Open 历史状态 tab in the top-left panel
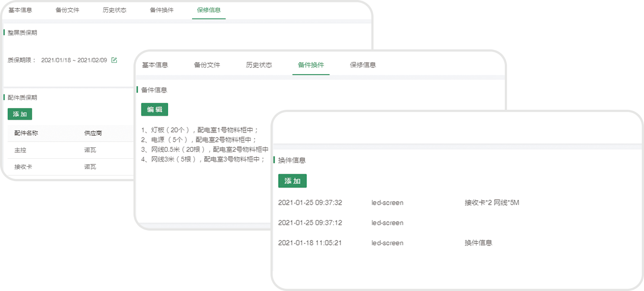The height and width of the screenshot is (291, 644). [x=115, y=10]
